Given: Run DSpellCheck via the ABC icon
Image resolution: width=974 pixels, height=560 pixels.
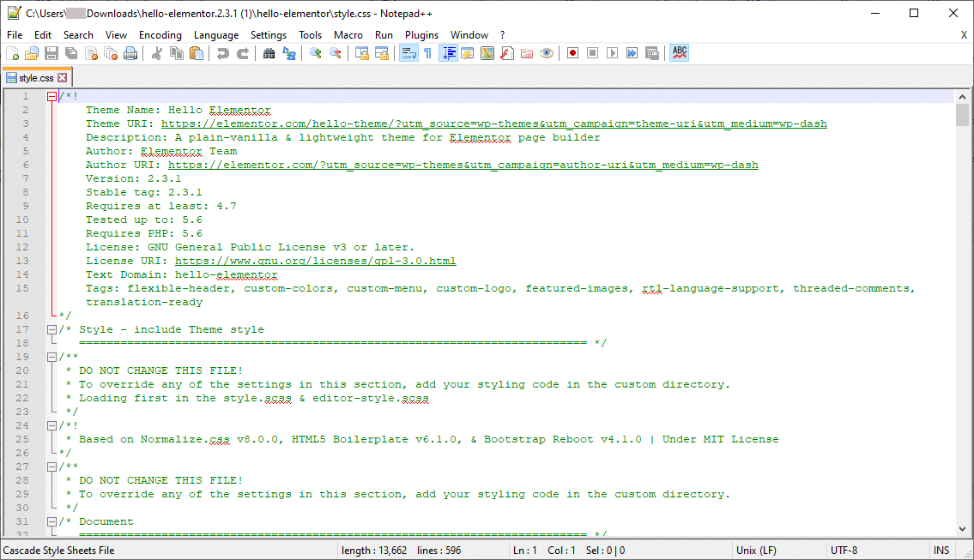Looking at the screenshot, I should tap(679, 52).
